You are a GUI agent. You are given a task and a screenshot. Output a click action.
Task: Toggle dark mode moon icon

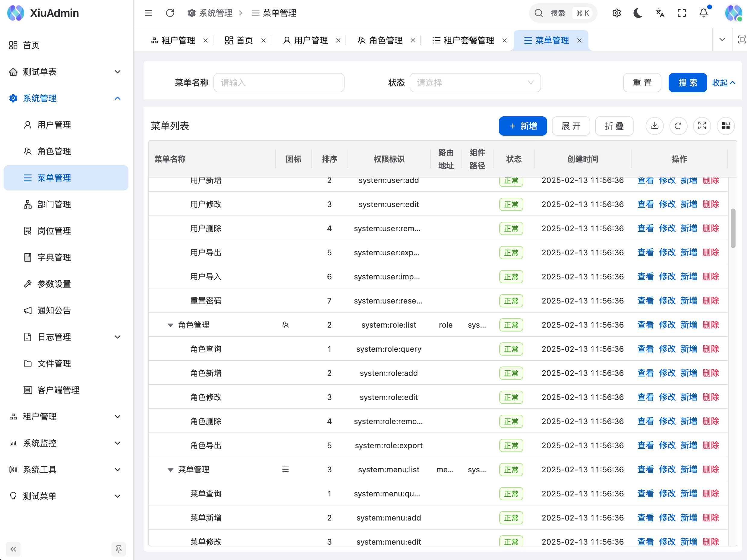[638, 13]
